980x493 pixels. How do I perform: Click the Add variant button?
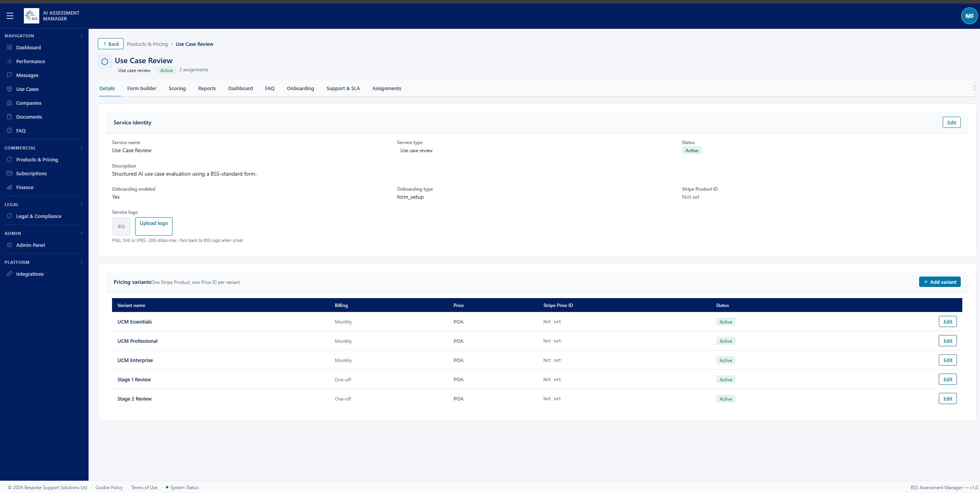[x=940, y=282]
